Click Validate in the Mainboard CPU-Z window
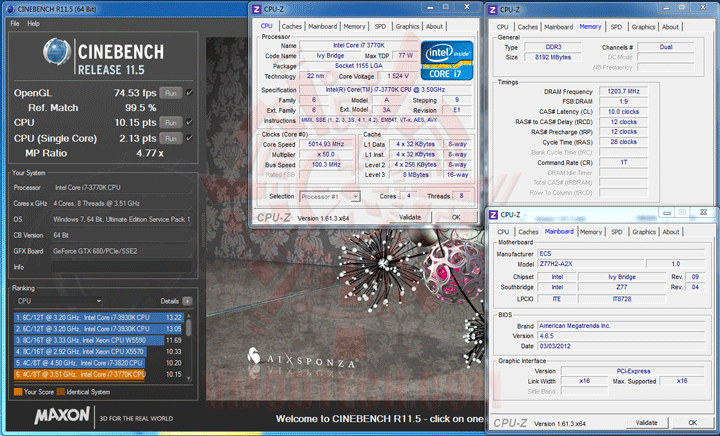This screenshot has width=720, height=436. pos(646,423)
